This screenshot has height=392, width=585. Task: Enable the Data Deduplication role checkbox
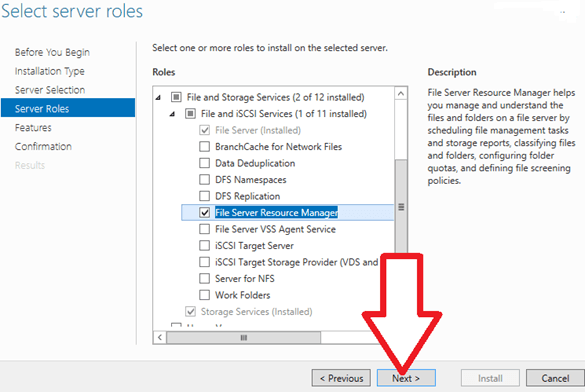tap(204, 163)
